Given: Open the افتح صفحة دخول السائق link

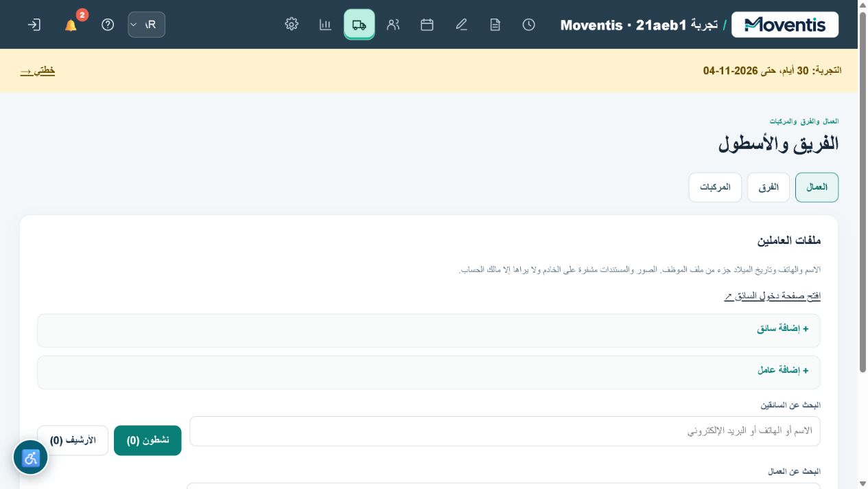Looking at the screenshot, I should coord(773,296).
